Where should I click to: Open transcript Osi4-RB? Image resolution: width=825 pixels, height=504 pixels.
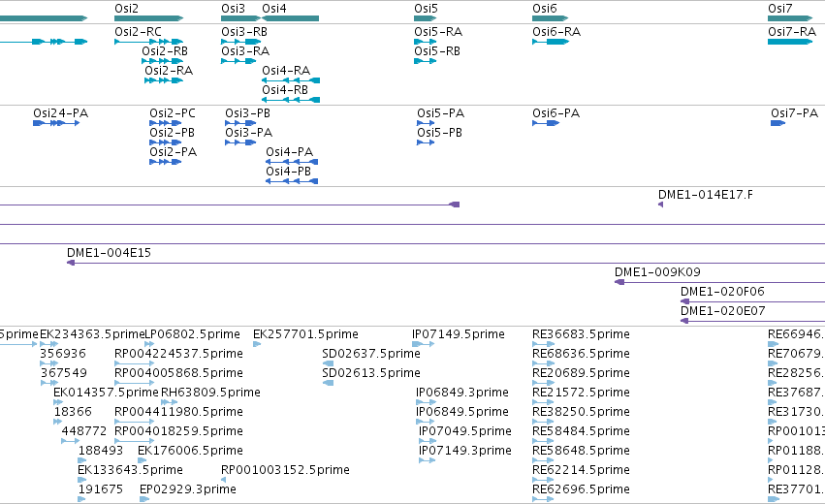pos(285,90)
